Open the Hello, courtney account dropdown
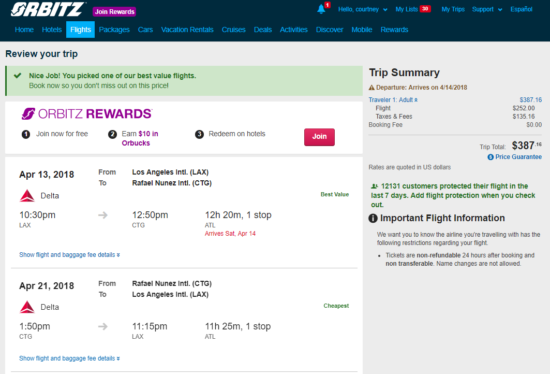Screen dimensions: 550x374 pyautogui.click(x=362, y=9)
